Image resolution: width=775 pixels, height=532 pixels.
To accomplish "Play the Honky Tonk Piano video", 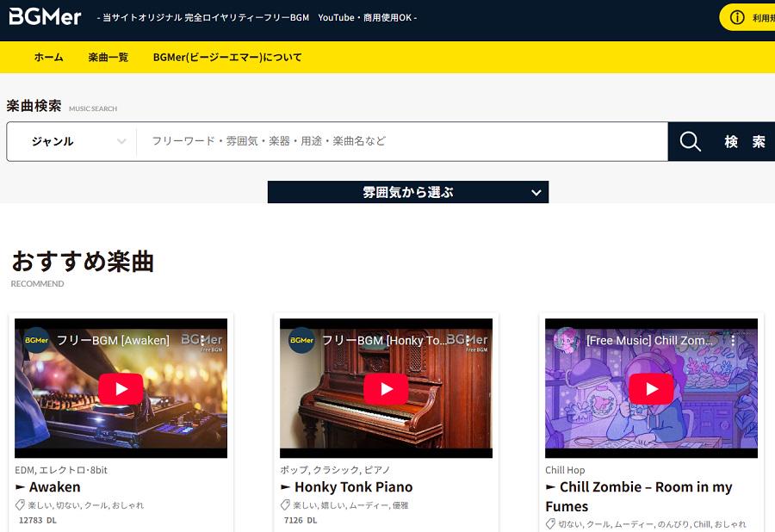I will coord(386,387).
